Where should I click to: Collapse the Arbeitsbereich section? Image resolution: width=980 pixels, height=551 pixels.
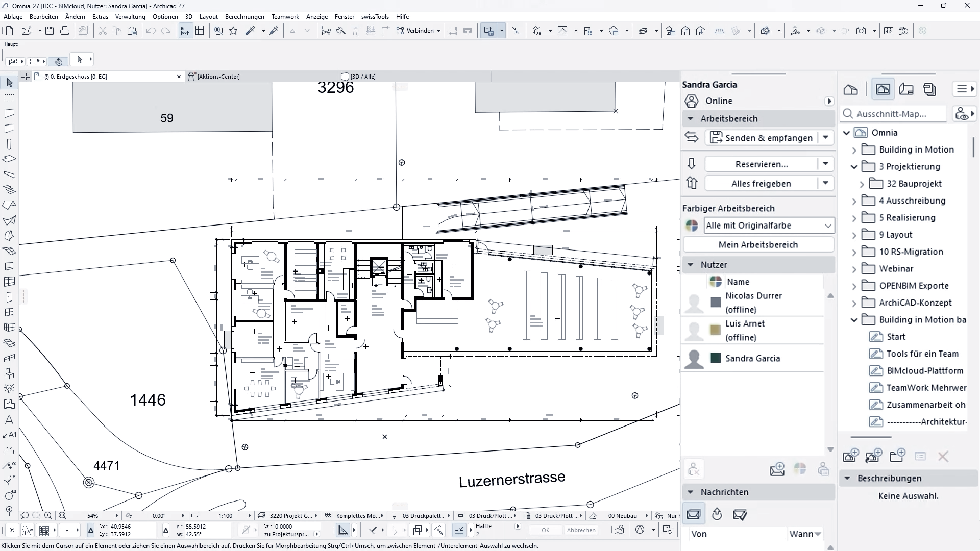click(691, 118)
